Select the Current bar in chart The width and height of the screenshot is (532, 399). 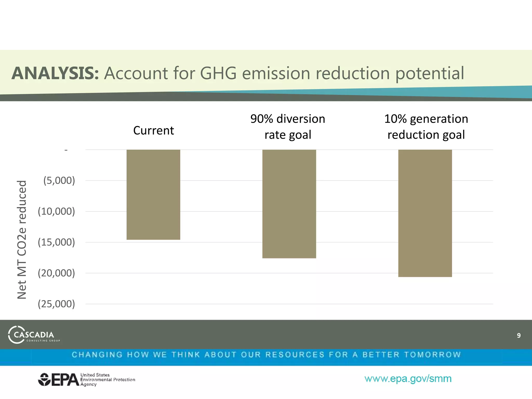153,194
